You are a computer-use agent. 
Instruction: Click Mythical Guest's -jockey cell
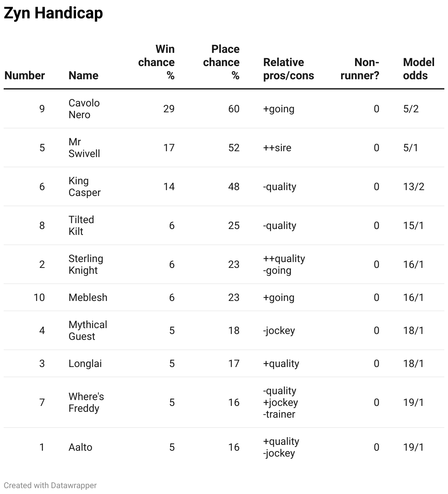(279, 331)
